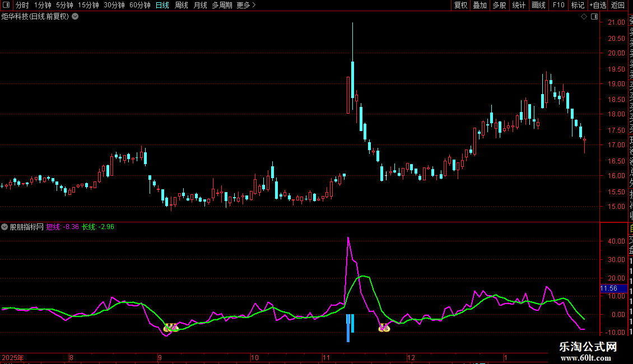This screenshot has width=633, height=364.
Task: Select the 日线 daily period
Action: [162, 5]
